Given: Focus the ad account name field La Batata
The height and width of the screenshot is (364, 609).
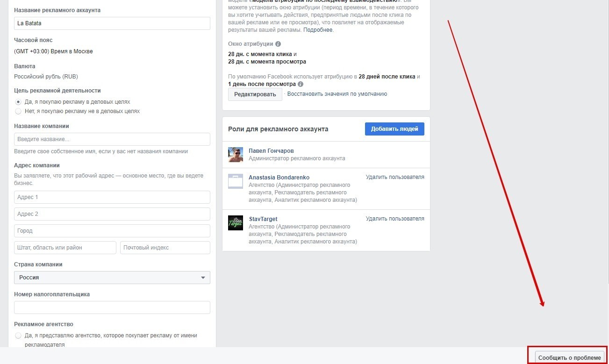Looking at the screenshot, I should [112, 23].
